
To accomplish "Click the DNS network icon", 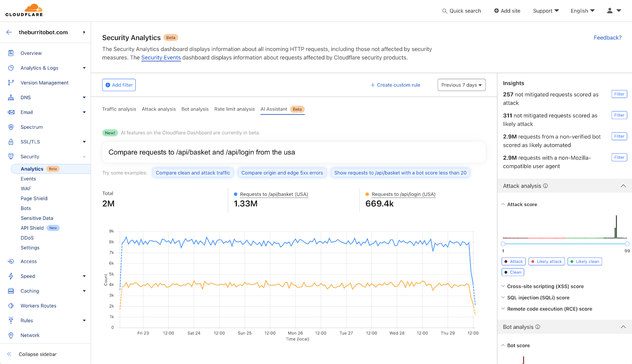I will (11, 98).
